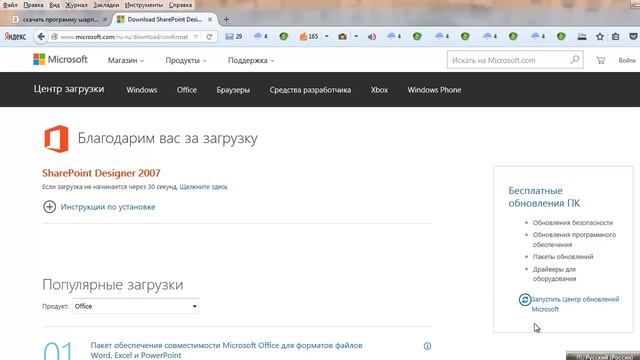Open the Windows Phone section

(434, 90)
